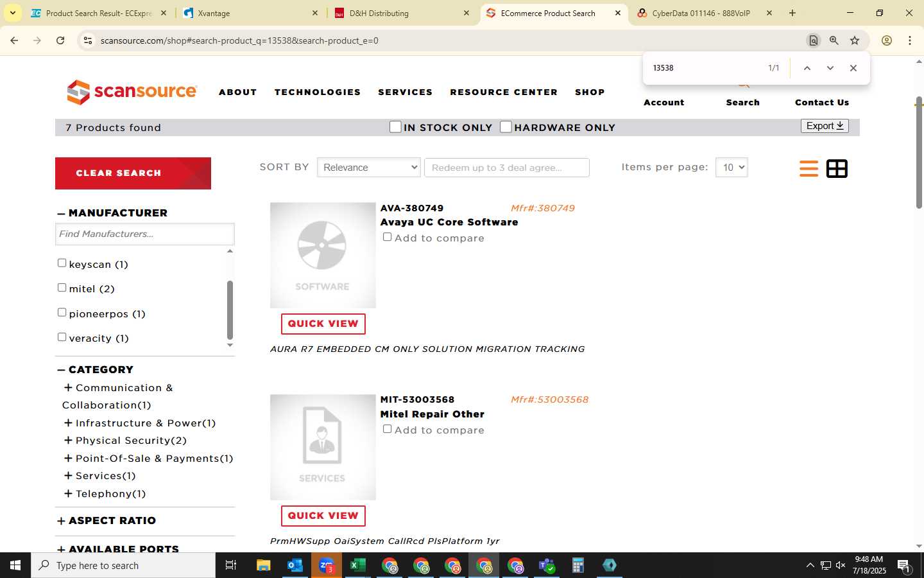Expand Services category
The width and height of the screenshot is (924, 578).
click(x=67, y=475)
